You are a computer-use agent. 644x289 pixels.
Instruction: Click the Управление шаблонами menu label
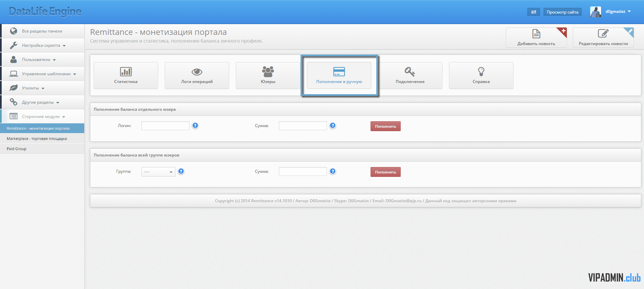click(46, 74)
